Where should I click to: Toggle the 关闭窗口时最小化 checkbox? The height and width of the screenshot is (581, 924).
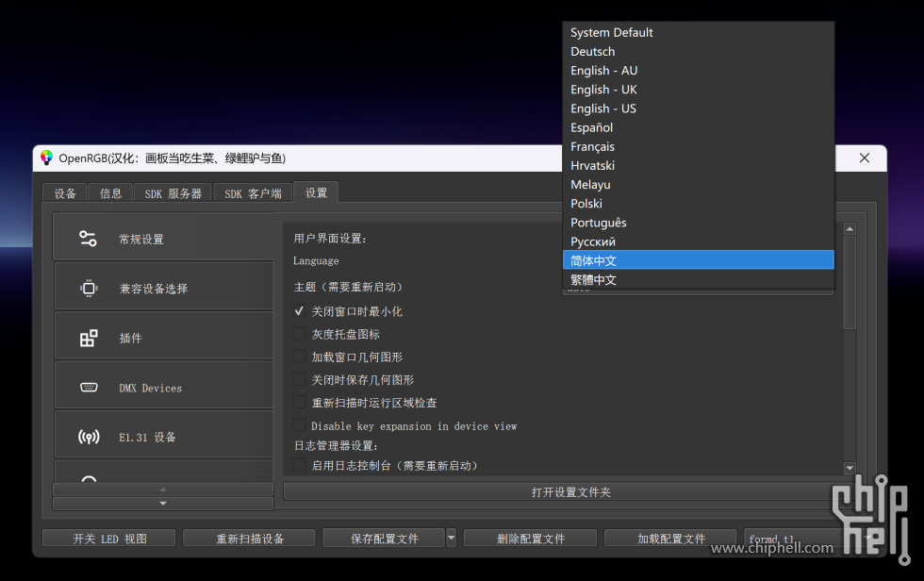click(300, 311)
